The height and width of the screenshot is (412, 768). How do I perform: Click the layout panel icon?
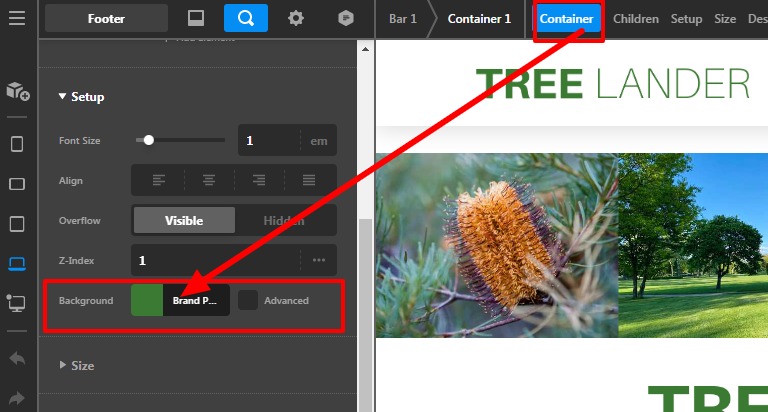(196, 18)
